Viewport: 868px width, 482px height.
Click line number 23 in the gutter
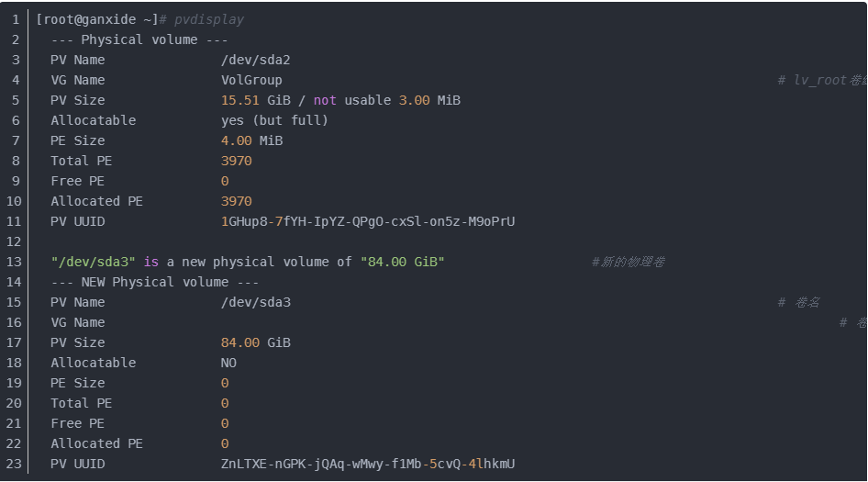coord(13,464)
